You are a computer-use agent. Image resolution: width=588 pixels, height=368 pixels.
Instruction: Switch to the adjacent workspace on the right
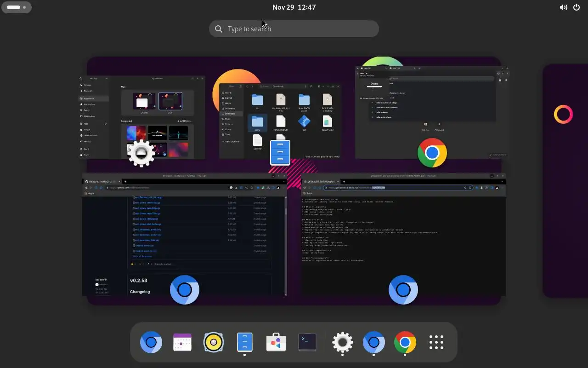(565, 180)
